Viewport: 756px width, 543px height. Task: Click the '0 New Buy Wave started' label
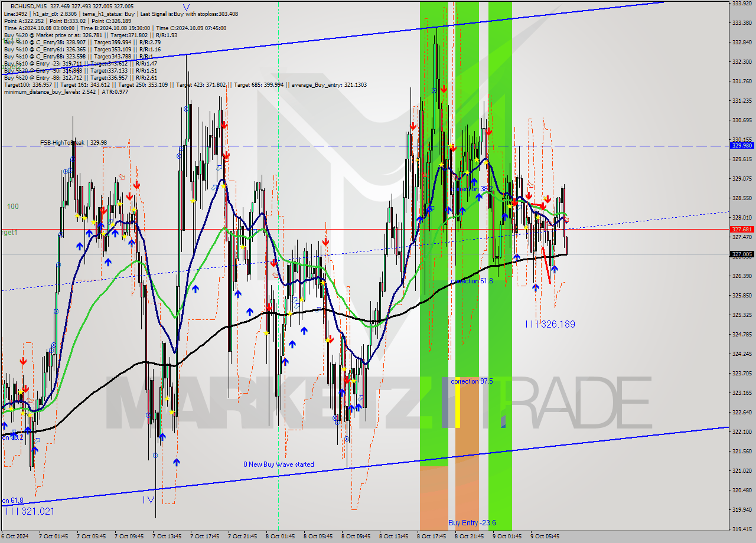279,465
